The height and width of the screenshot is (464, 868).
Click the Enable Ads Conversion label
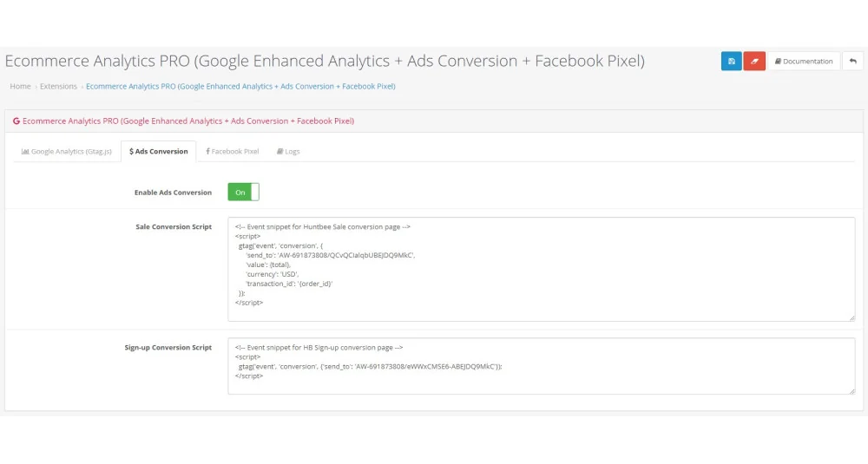tap(174, 193)
